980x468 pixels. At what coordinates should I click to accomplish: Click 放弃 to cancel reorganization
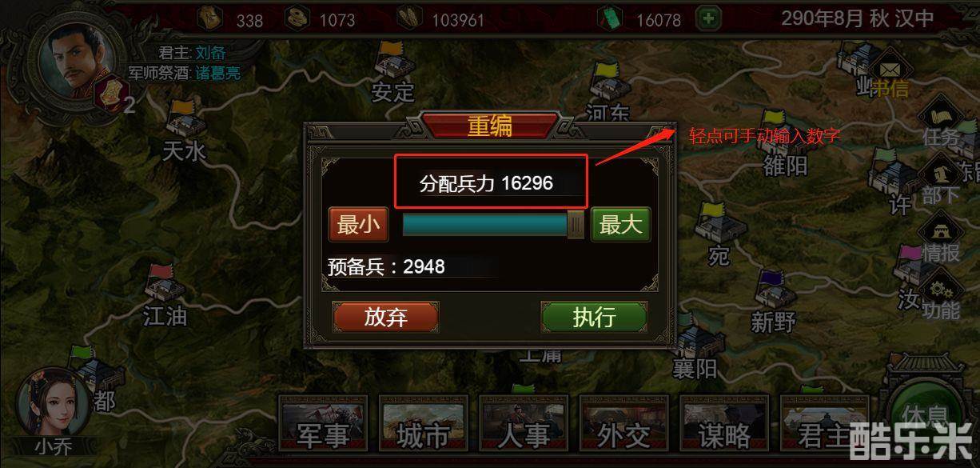[x=386, y=318]
